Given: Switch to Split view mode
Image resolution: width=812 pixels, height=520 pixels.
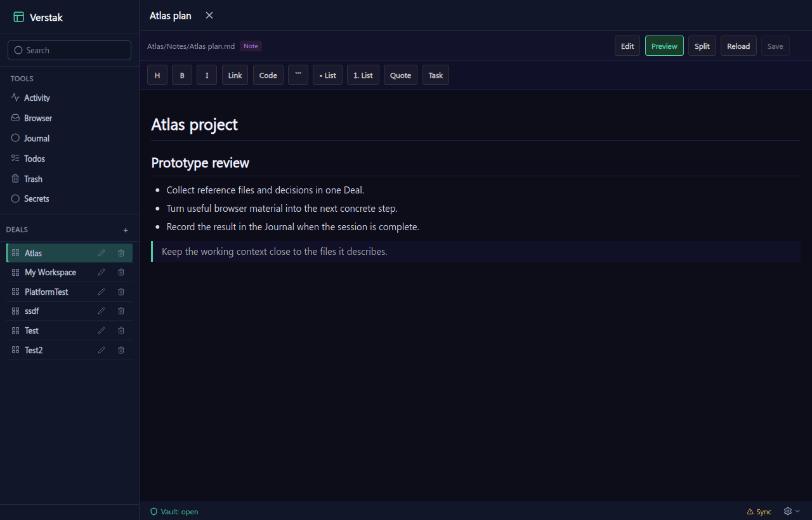Looking at the screenshot, I should (702, 46).
